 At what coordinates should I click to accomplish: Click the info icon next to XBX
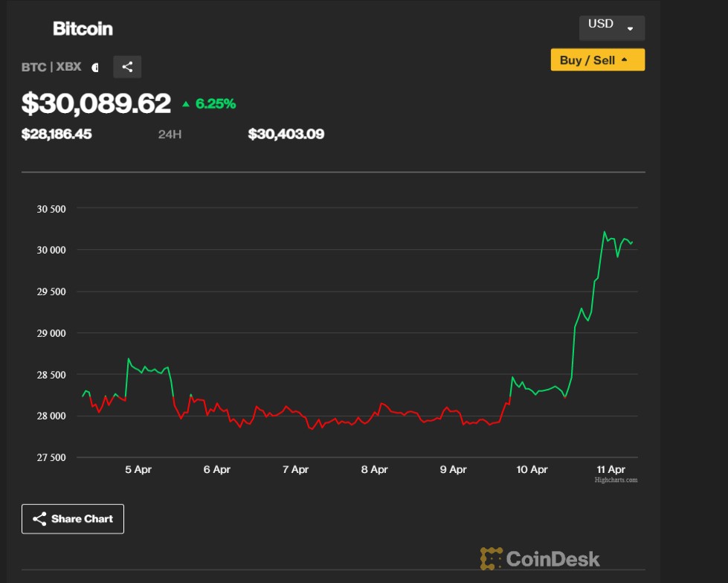pyautogui.click(x=95, y=68)
